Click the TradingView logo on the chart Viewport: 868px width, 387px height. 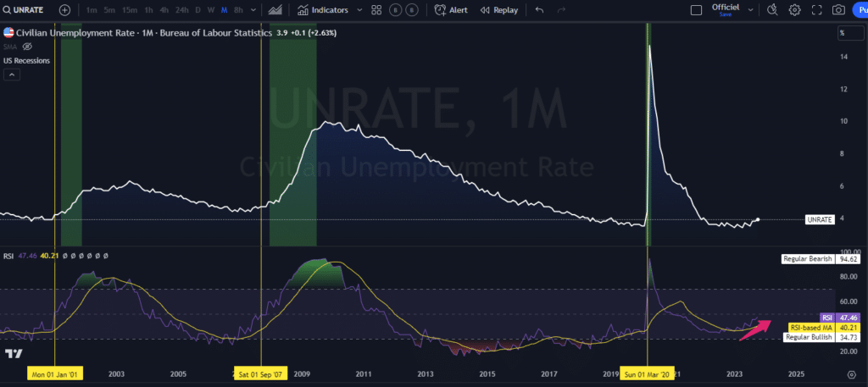point(13,353)
